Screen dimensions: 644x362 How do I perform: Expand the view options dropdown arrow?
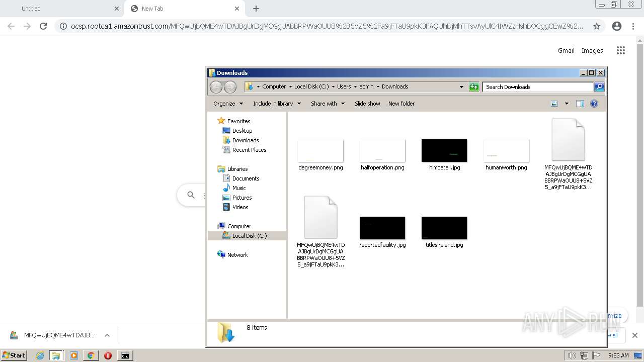[x=567, y=104]
